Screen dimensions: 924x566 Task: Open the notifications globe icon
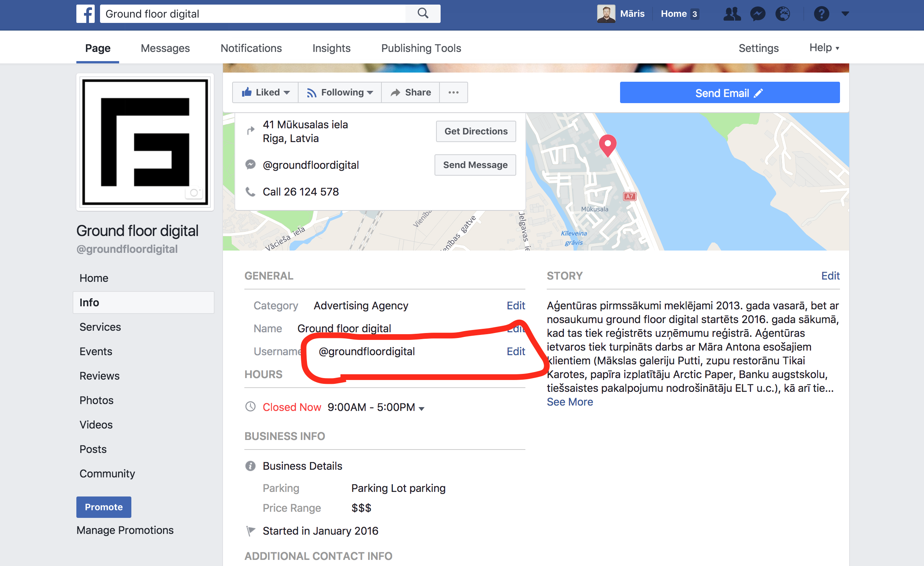[783, 14]
